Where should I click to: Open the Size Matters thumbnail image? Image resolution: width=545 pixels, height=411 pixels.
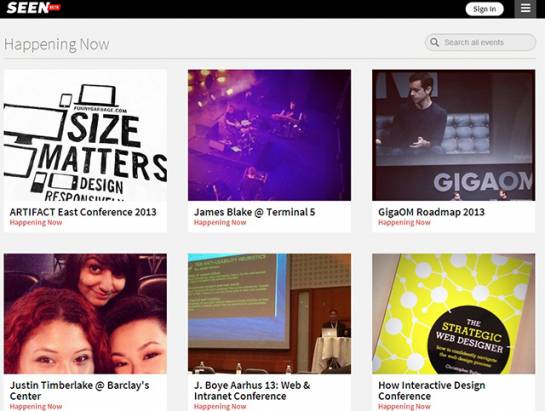tap(85, 135)
